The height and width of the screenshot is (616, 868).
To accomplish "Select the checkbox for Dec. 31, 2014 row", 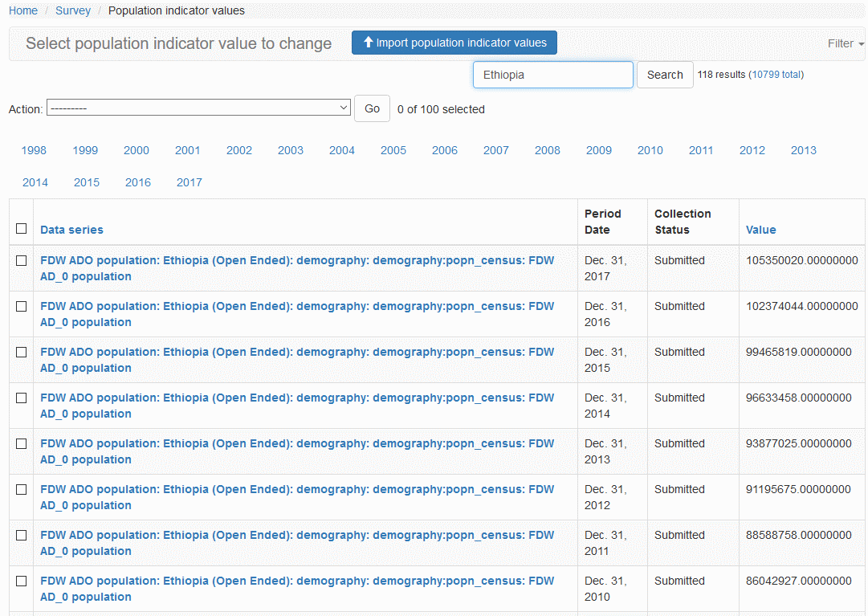I will pos(22,398).
